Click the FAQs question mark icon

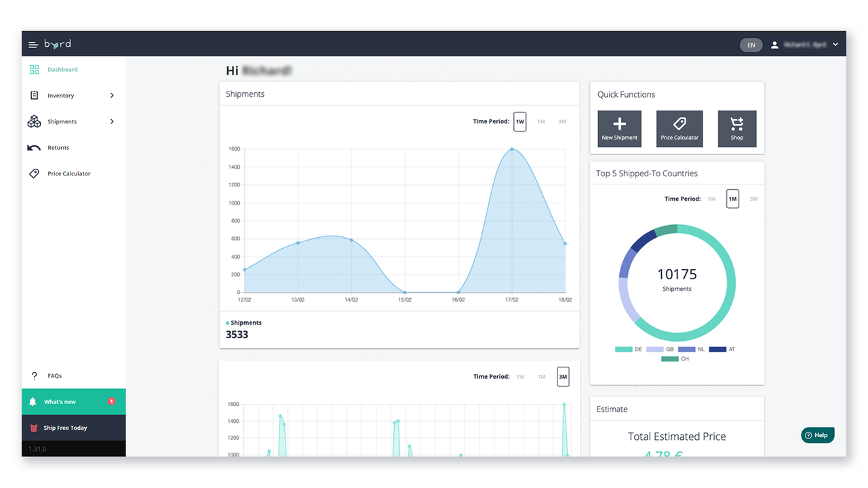[x=34, y=375]
